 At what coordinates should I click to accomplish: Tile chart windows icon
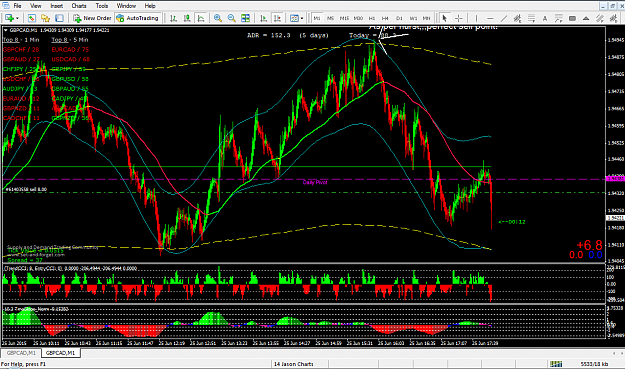point(246,18)
